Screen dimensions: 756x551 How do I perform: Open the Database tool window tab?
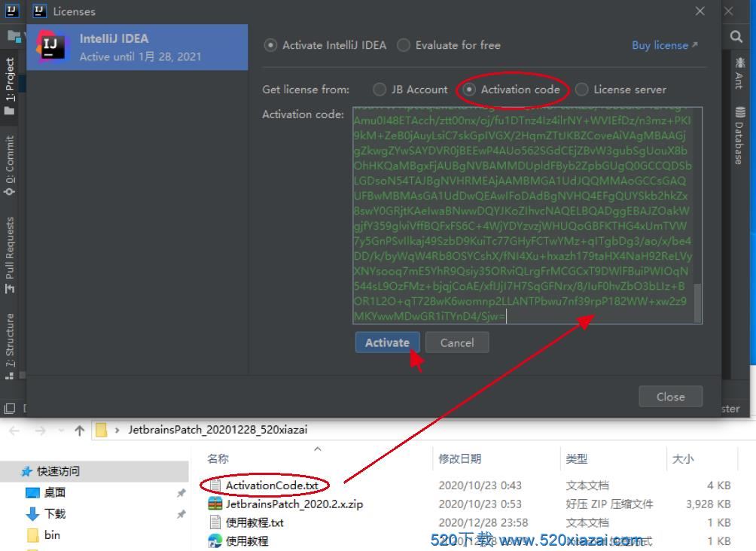click(739, 135)
